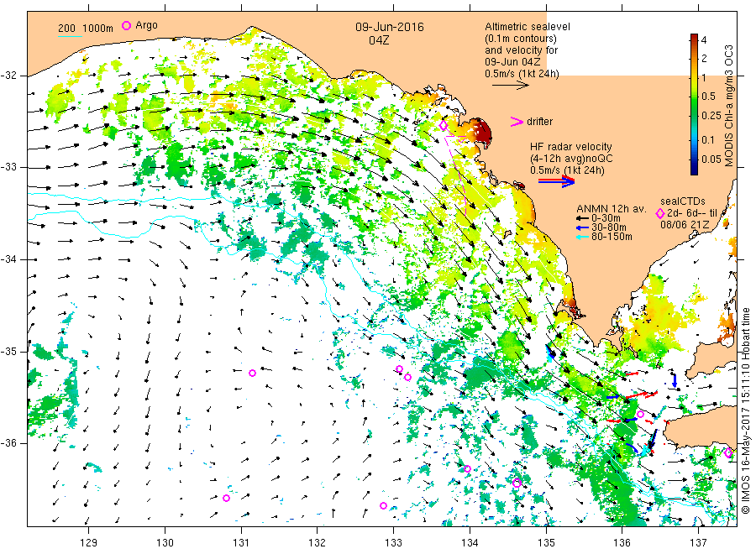This screenshot has width=756, height=554.
Task: Click the magenta Argo circle in the legend
Action: [x=126, y=25]
